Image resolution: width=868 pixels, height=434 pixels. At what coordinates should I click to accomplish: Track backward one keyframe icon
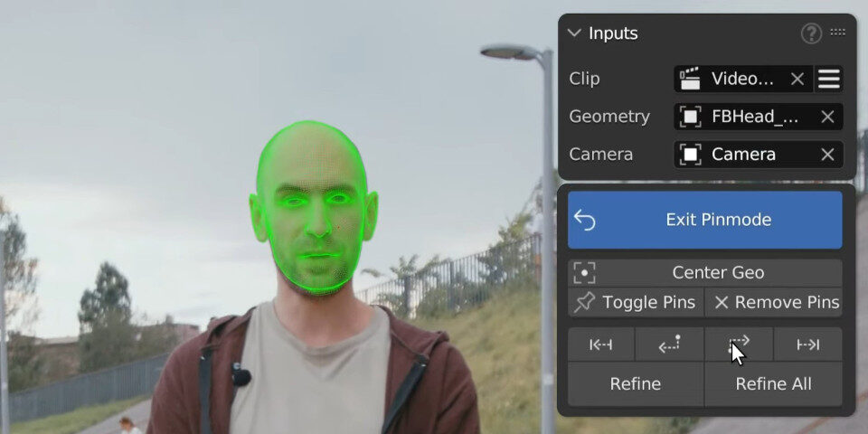[669, 344]
